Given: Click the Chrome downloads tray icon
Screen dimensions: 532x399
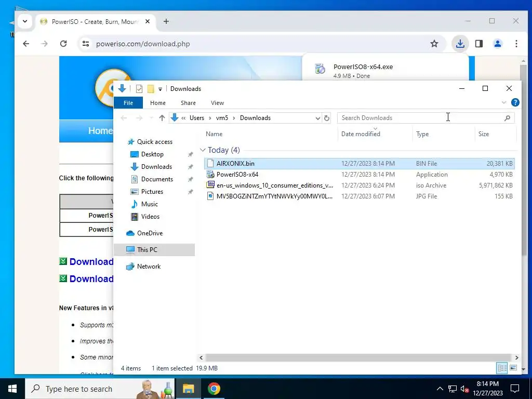Looking at the screenshot, I should pyautogui.click(x=460, y=44).
